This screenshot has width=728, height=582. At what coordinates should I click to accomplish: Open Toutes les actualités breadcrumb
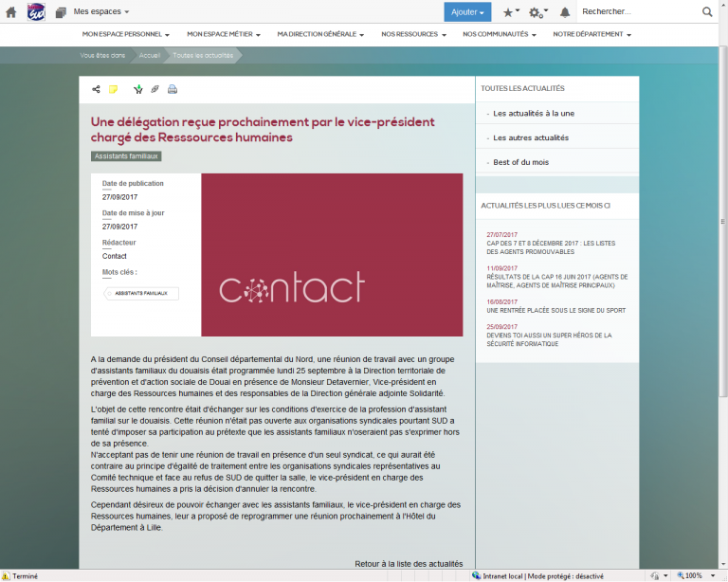203,55
